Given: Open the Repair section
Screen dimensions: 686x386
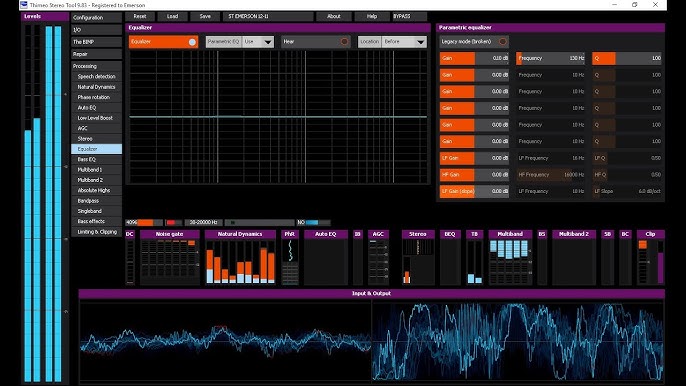Looking at the screenshot, I should click(x=96, y=54).
